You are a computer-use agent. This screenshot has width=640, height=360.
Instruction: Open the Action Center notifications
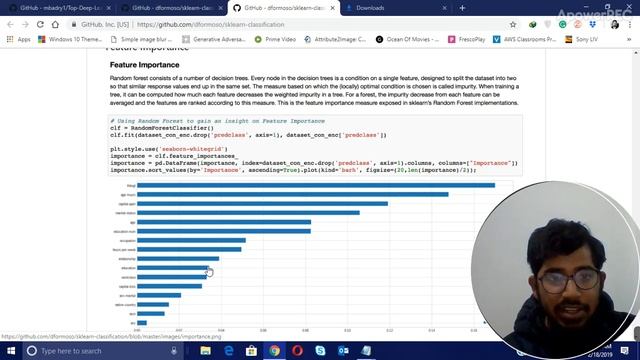624,351
